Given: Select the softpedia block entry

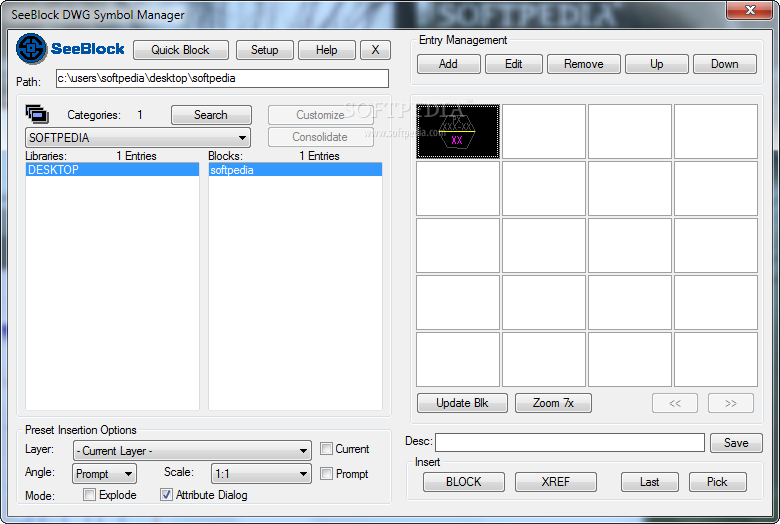Looking at the screenshot, I should coord(295,170).
